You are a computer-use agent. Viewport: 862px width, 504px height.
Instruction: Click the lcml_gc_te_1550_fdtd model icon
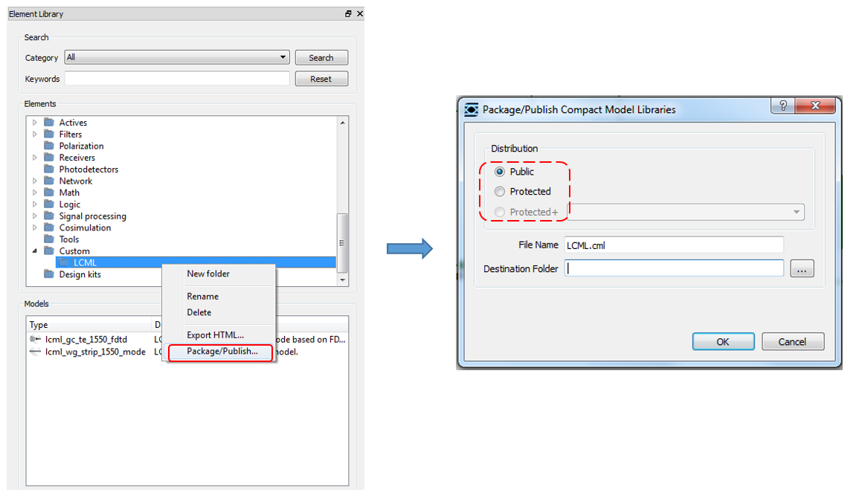point(35,340)
